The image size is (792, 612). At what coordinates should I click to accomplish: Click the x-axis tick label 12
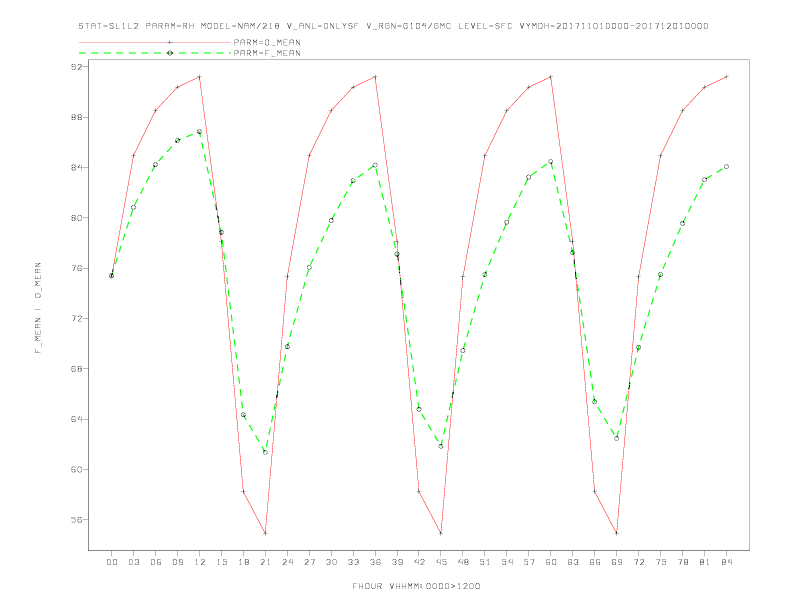pos(200,562)
